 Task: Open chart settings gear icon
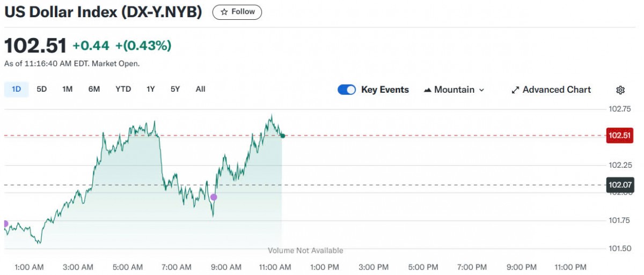620,90
